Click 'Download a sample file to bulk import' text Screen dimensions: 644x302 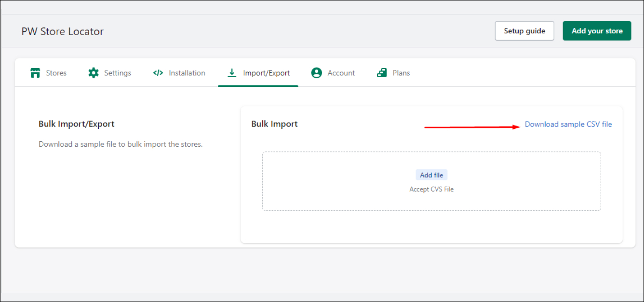(x=121, y=144)
